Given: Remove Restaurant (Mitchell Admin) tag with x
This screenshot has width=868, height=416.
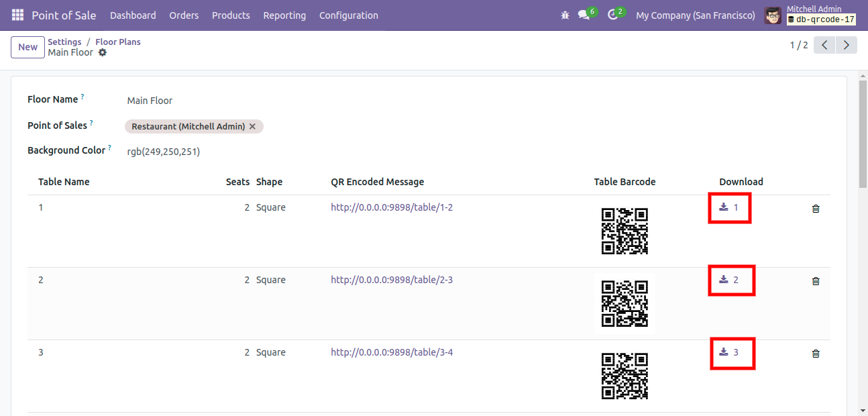Looking at the screenshot, I should [252, 126].
